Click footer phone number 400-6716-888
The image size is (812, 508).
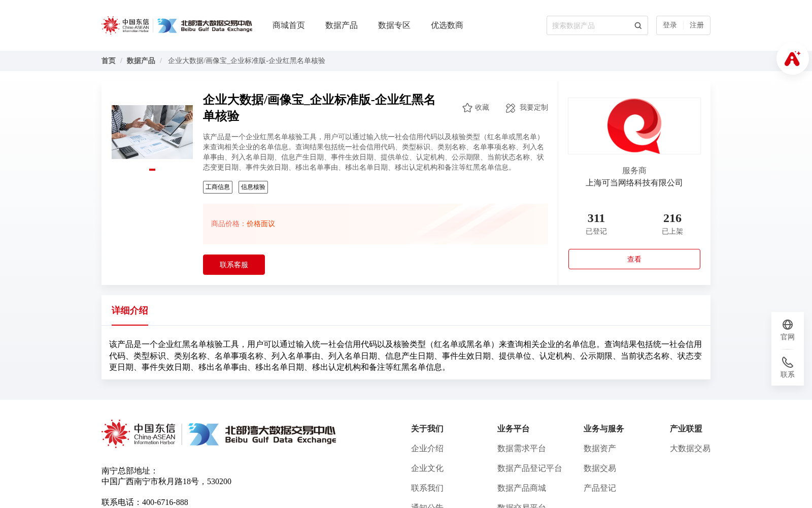(165, 502)
